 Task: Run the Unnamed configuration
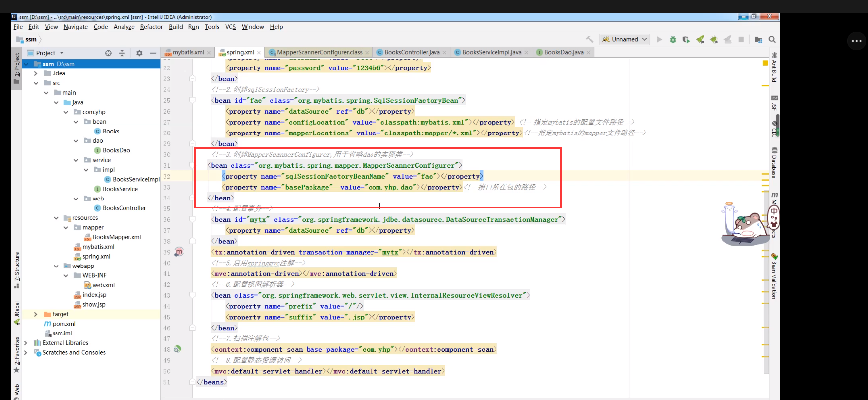coord(659,39)
